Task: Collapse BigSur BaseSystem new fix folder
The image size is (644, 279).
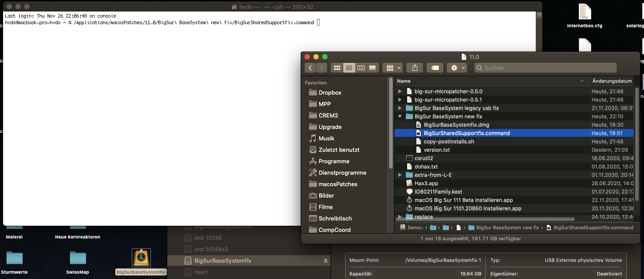Action: [400, 117]
